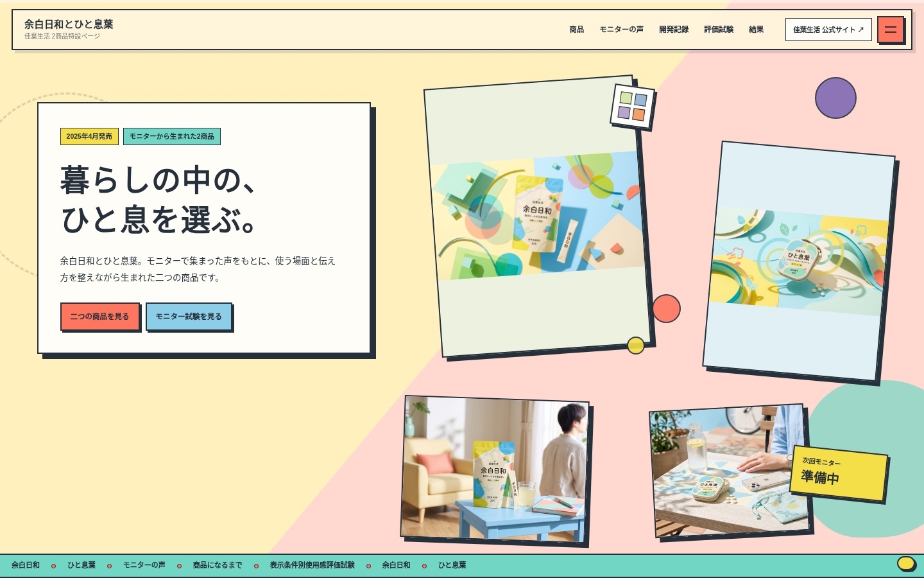Image resolution: width=924 pixels, height=578 pixels.
Task: Click first 余白日和 in the bottom ticker
Action: [26, 565]
